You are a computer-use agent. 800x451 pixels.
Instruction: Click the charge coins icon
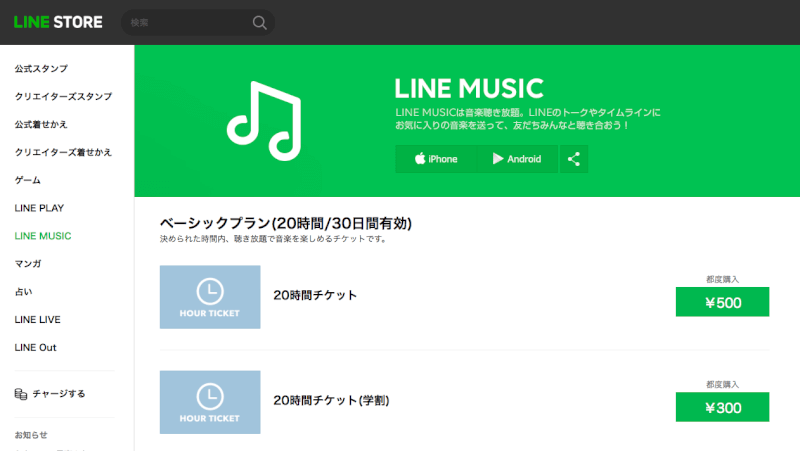tap(21, 394)
